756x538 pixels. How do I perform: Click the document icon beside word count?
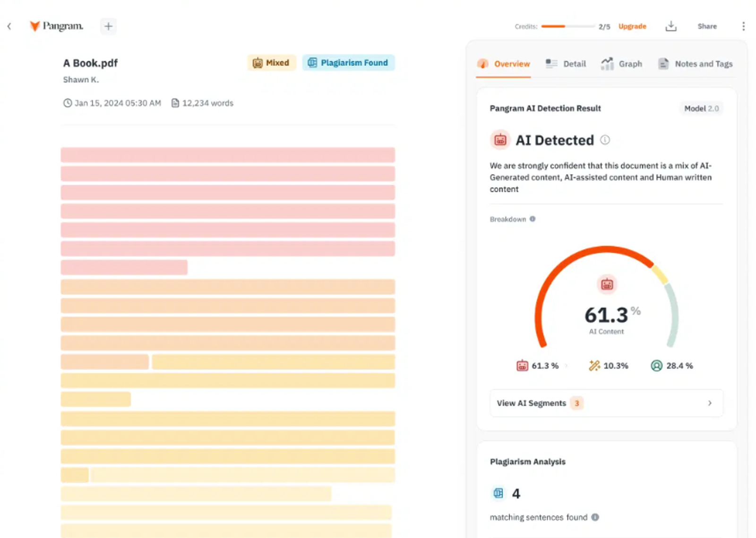click(x=175, y=103)
